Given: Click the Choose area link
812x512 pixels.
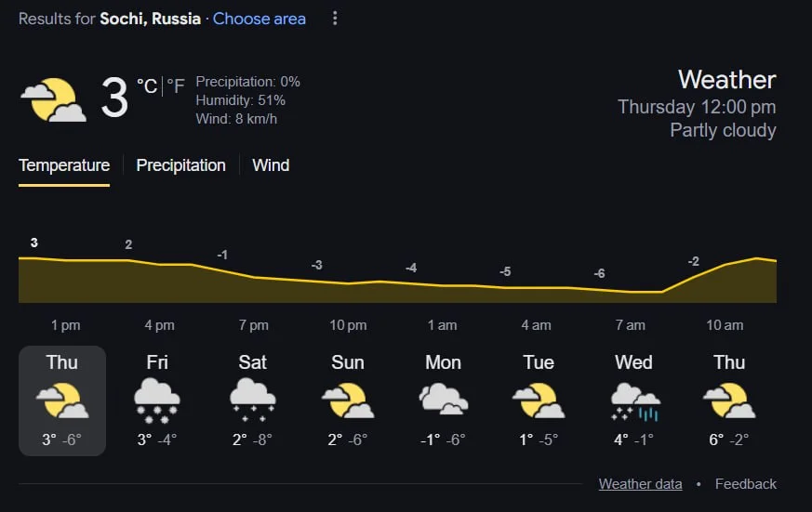Looking at the screenshot, I should [x=260, y=19].
